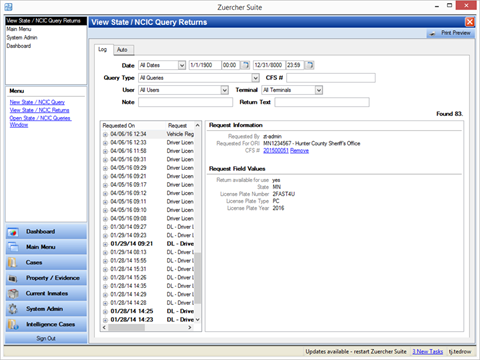Screen dimensions: 480x360
Task: Open the All Dates dropdown
Action: pos(182,65)
